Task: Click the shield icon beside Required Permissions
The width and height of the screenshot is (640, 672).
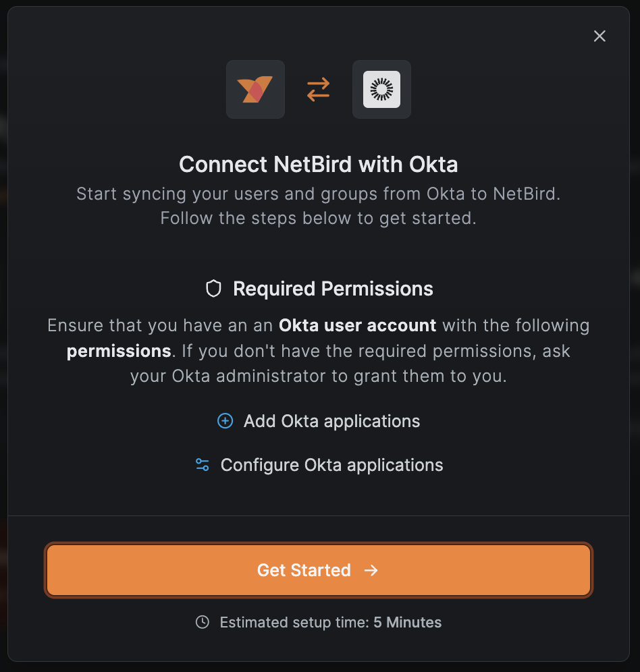Action: (213, 289)
